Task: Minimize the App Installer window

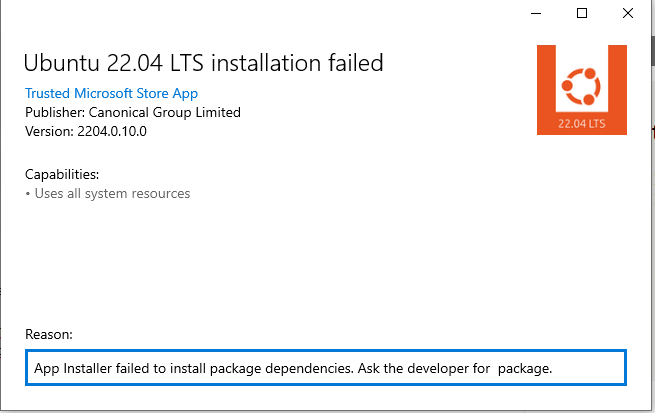Action: (x=536, y=13)
